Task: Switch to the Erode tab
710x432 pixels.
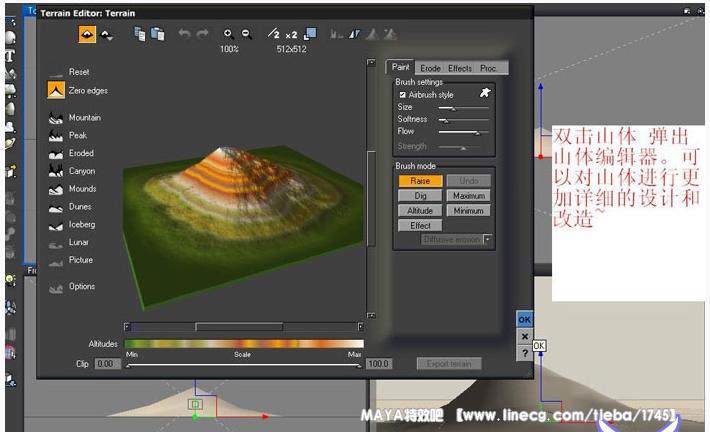Action: (x=430, y=68)
